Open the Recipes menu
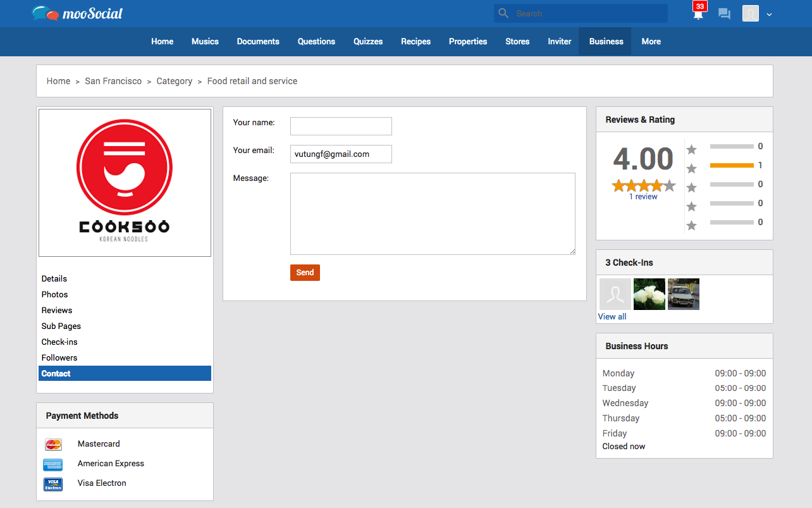812x508 pixels. [x=415, y=41]
